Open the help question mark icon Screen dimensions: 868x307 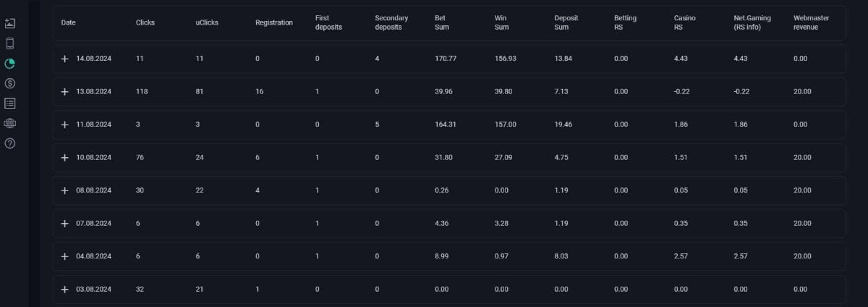coord(10,143)
